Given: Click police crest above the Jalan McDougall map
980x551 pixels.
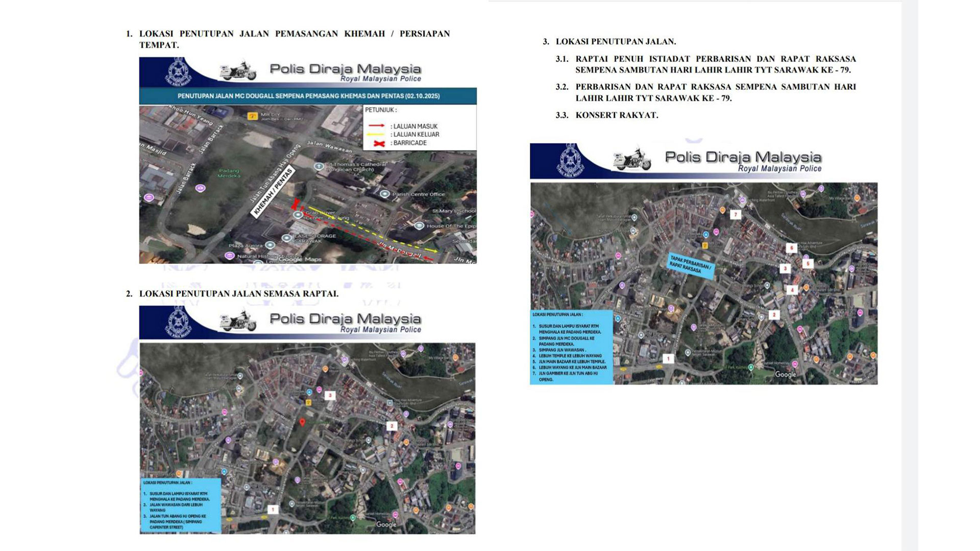Looking at the screenshot, I should [x=178, y=71].
